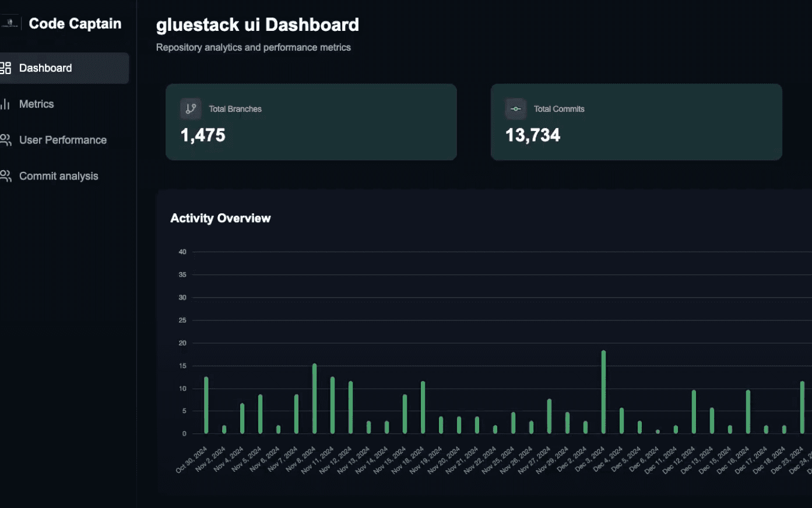
Task: Click the bar for Dec 3, 2024
Action: click(604, 392)
